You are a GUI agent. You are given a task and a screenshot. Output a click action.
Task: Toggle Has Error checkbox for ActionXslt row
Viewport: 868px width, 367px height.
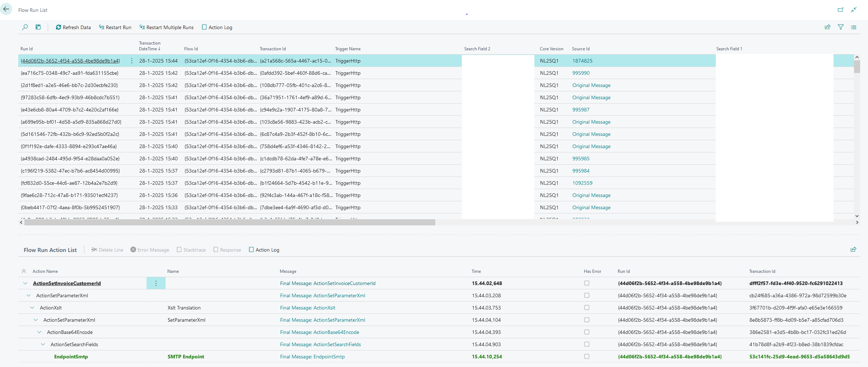pyautogui.click(x=587, y=308)
